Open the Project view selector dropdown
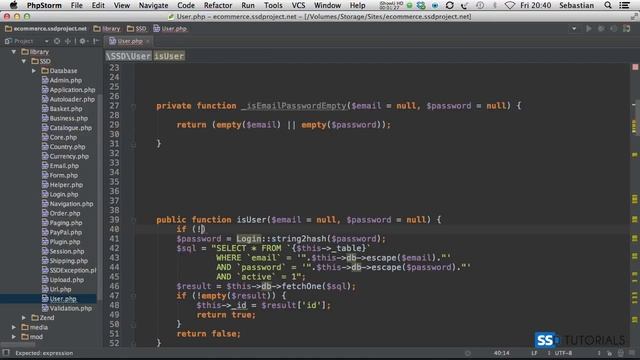 coord(47,41)
